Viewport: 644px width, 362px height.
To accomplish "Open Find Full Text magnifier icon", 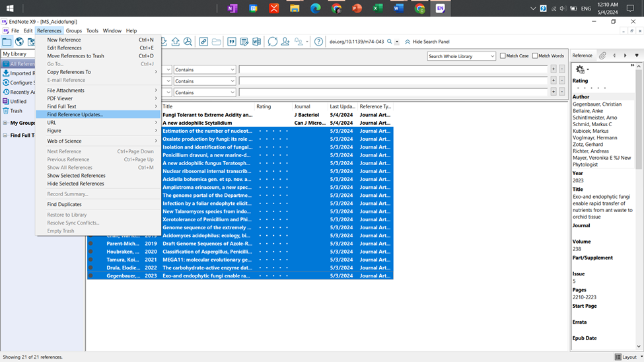I will (188, 42).
